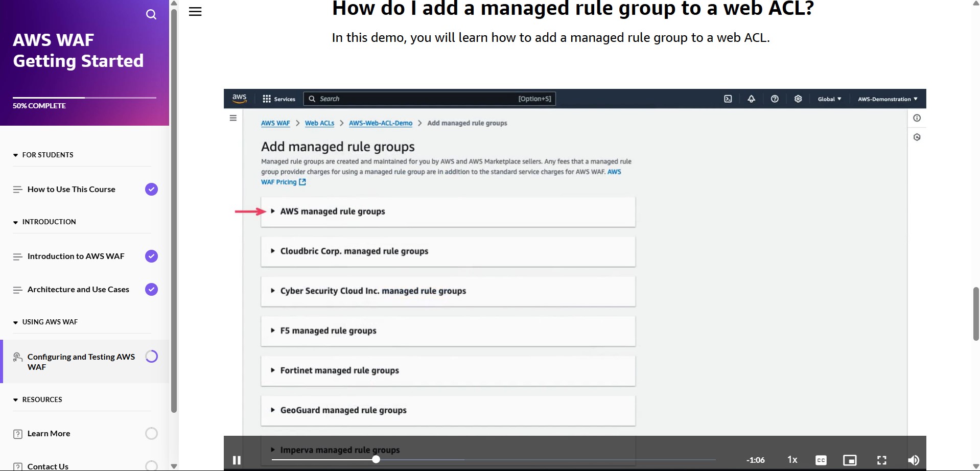This screenshot has height=471, width=980.
Task: Open Architecture and Use Cases lesson
Action: click(78, 290)
